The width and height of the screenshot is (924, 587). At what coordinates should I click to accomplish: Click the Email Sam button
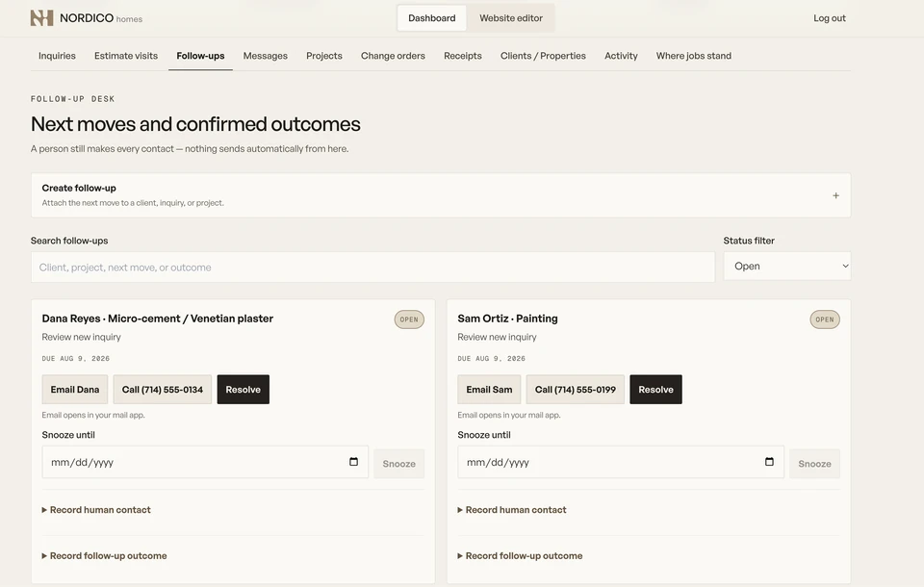coord(489,390)
